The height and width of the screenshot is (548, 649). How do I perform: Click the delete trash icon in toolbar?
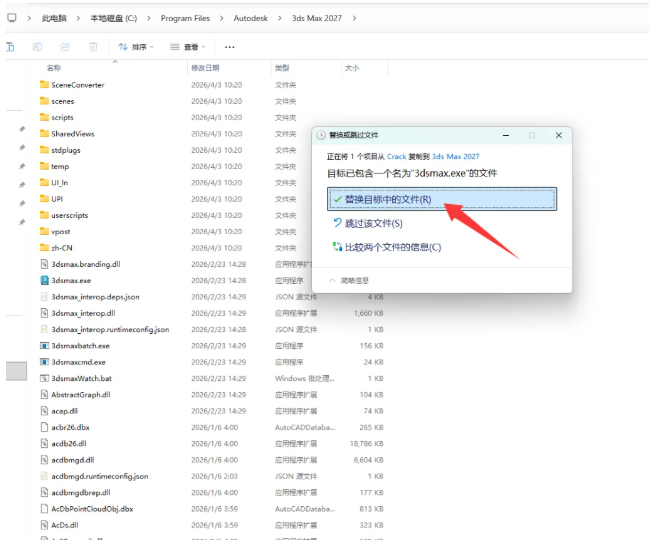pyautogui.click(x=93, y=47)
